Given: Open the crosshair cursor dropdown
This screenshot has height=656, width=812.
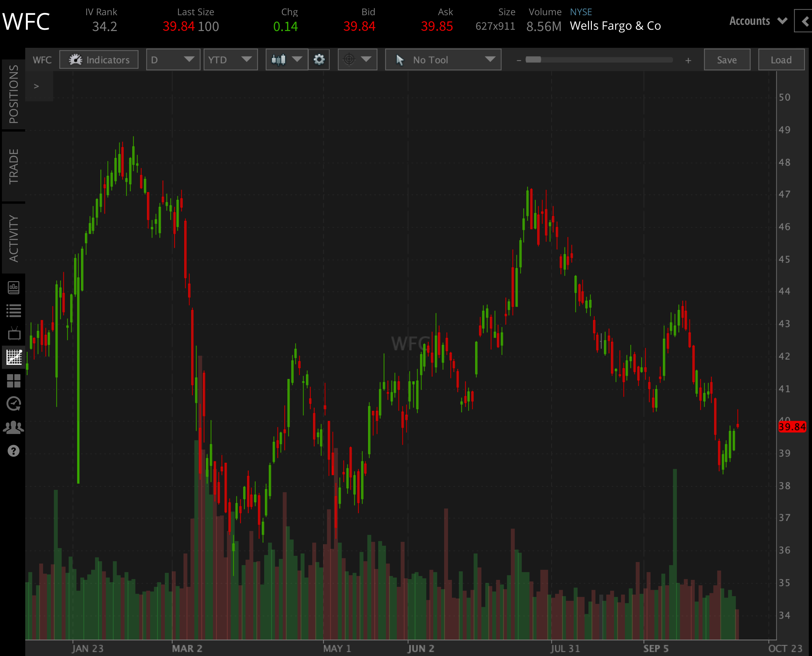Looking at the screenshot, I should coord(357,60).
